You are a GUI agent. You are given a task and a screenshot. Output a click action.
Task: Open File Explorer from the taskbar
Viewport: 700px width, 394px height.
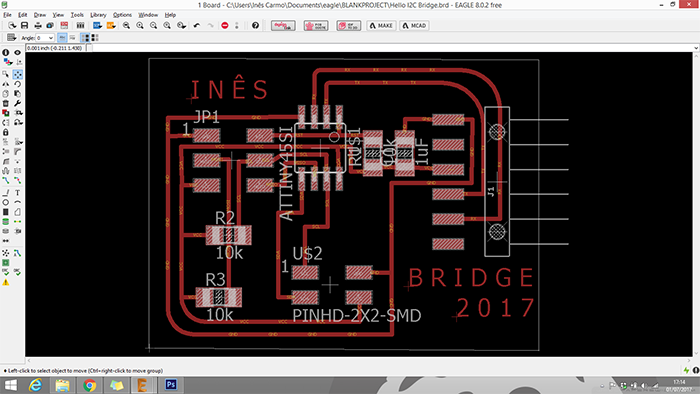62,385
